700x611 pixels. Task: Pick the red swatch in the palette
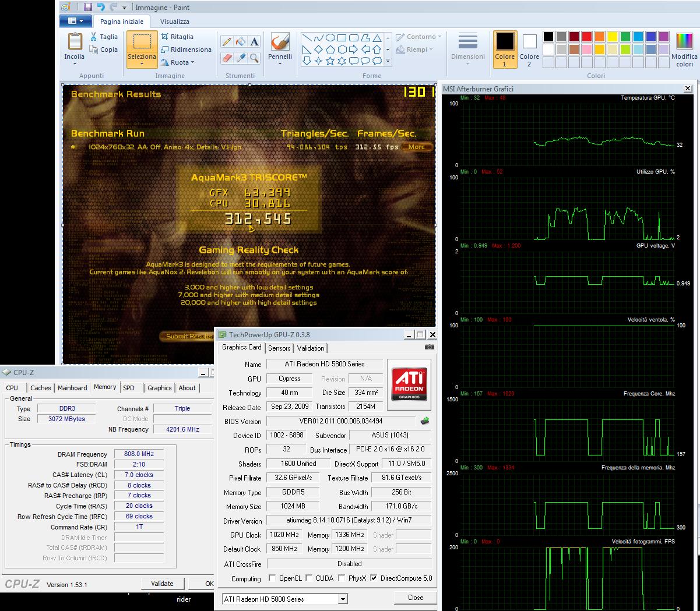587,37
